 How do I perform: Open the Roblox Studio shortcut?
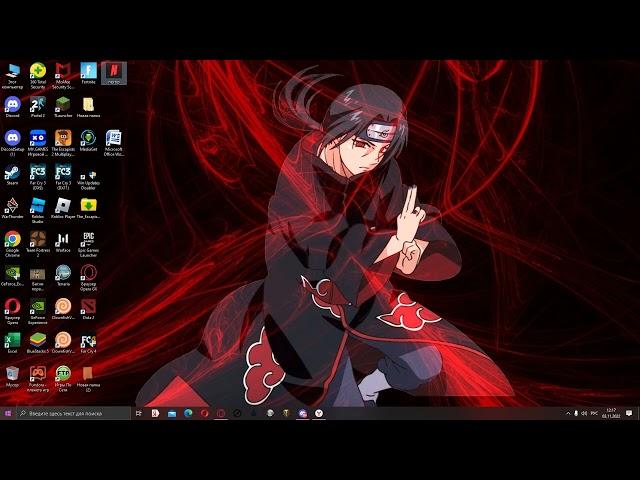(38, 211)
